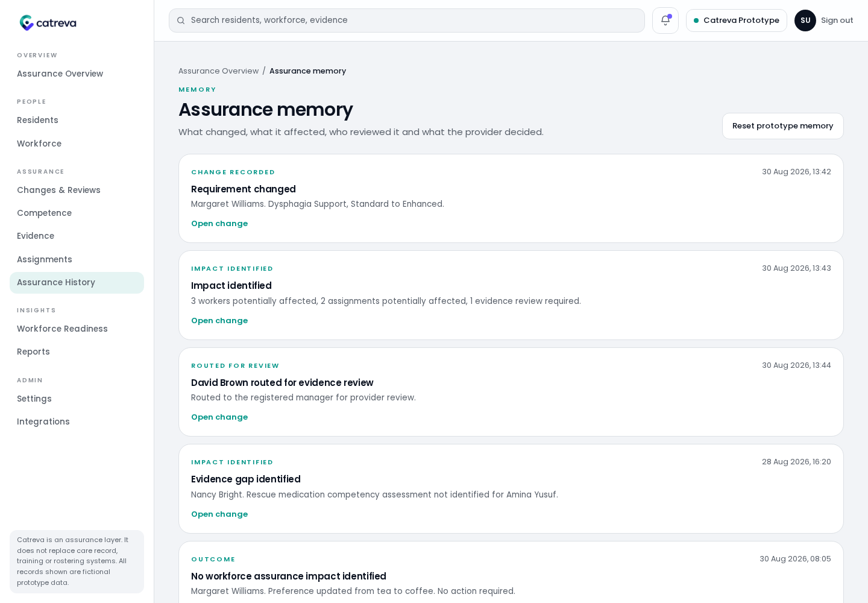Focus the search residents, workforce, evidence field
The image size is (868, 603).
[x=407, y=21]
